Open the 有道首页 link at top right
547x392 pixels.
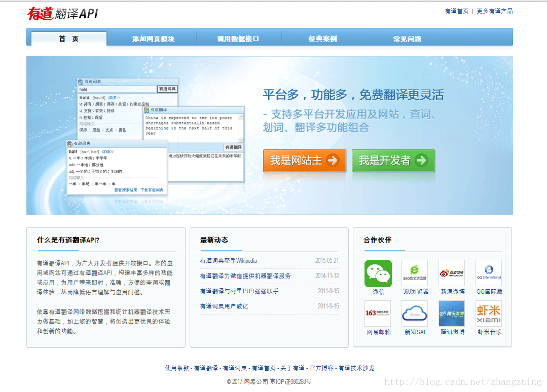(457, 11)
